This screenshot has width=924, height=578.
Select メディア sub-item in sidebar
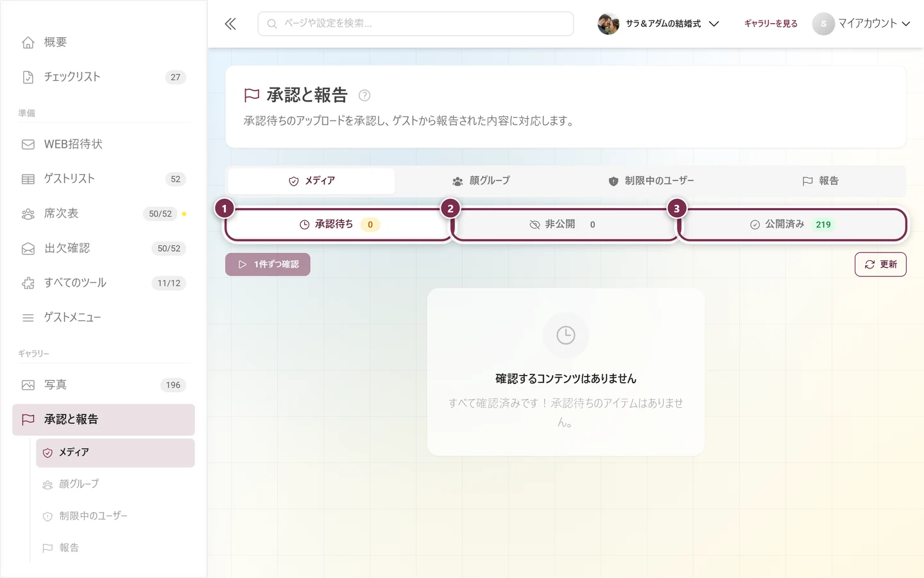pos(116,453)
